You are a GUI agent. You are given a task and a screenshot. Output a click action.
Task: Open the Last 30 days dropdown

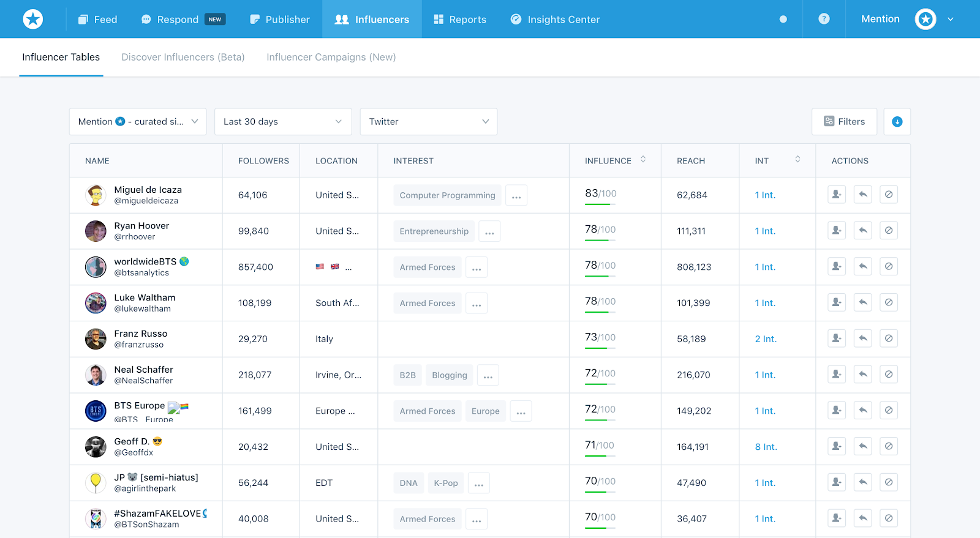[283, 122]
